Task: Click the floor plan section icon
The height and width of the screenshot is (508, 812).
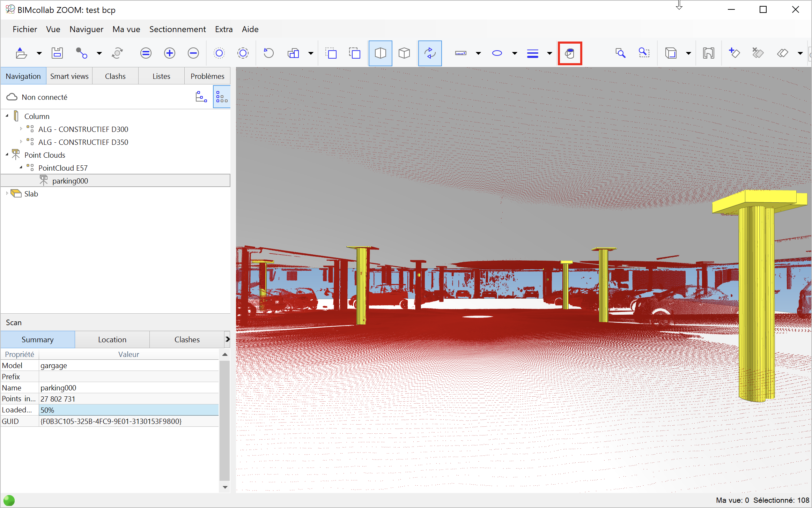Action: tap(709, 53)
